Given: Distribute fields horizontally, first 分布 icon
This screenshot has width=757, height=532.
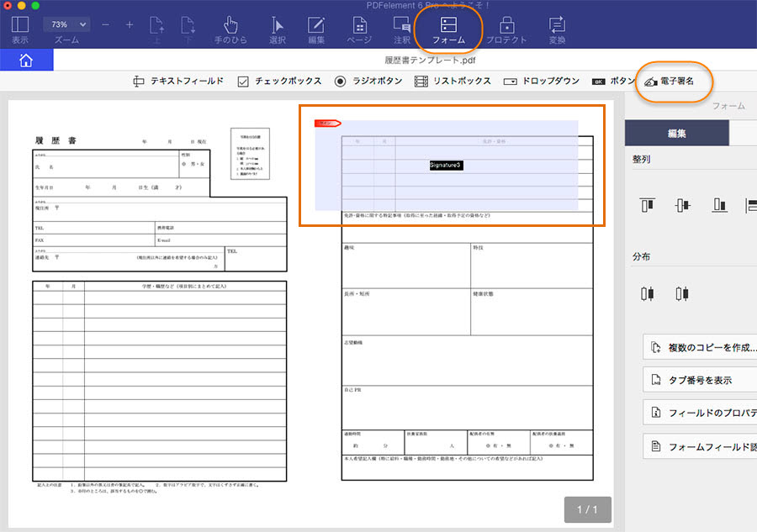Looking at the screenshot, I should click(648, 293).
